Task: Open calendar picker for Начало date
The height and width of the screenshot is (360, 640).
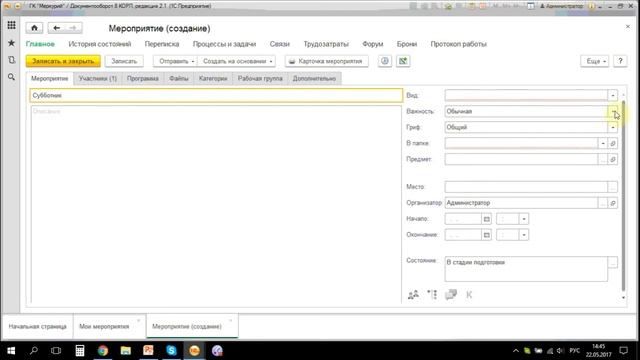Action: coord(487,219)
